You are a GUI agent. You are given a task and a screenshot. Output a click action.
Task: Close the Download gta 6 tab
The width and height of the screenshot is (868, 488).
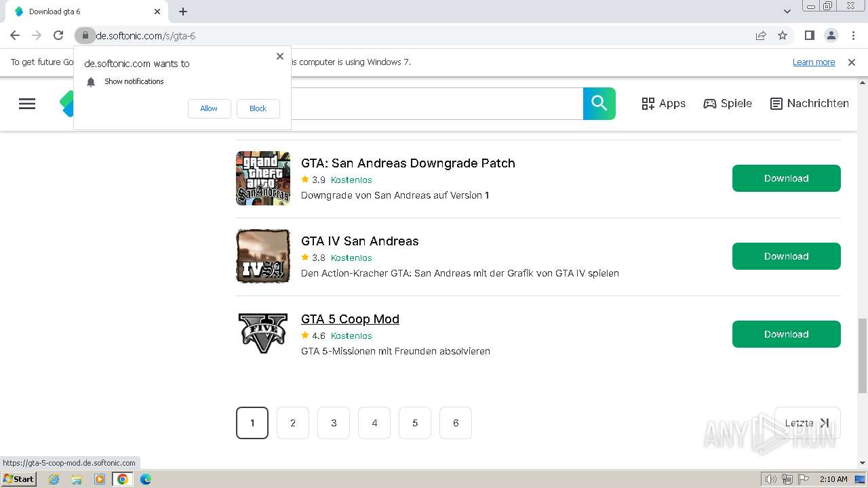coord(157,12)
